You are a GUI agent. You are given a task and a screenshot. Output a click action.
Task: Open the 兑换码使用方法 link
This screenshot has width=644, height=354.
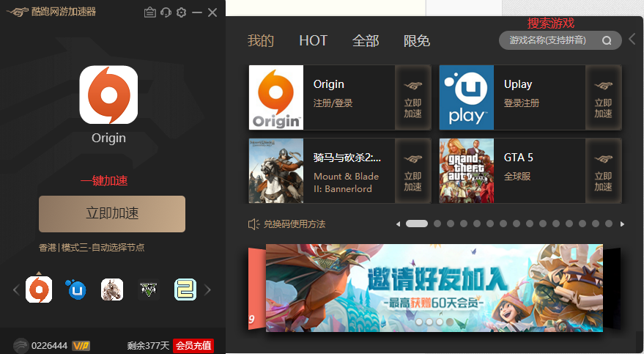point(295,224)
